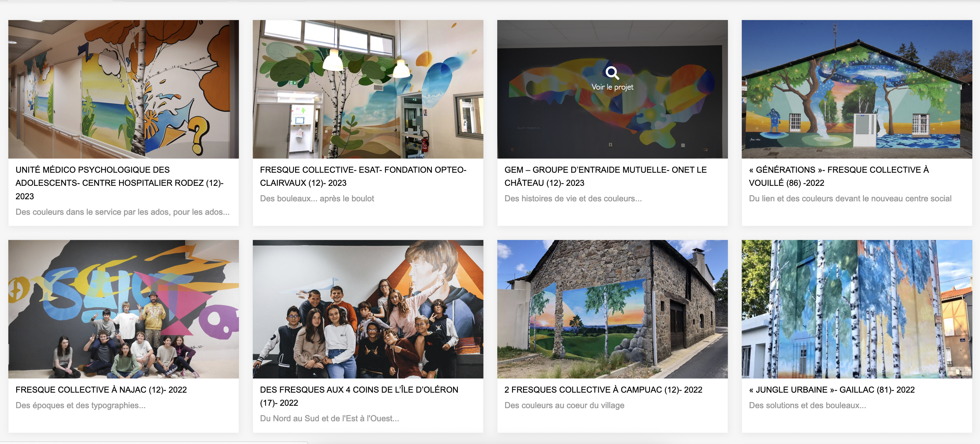Open the Unité Médico Psychologique hospital mural thumbnail

(124, 89)
